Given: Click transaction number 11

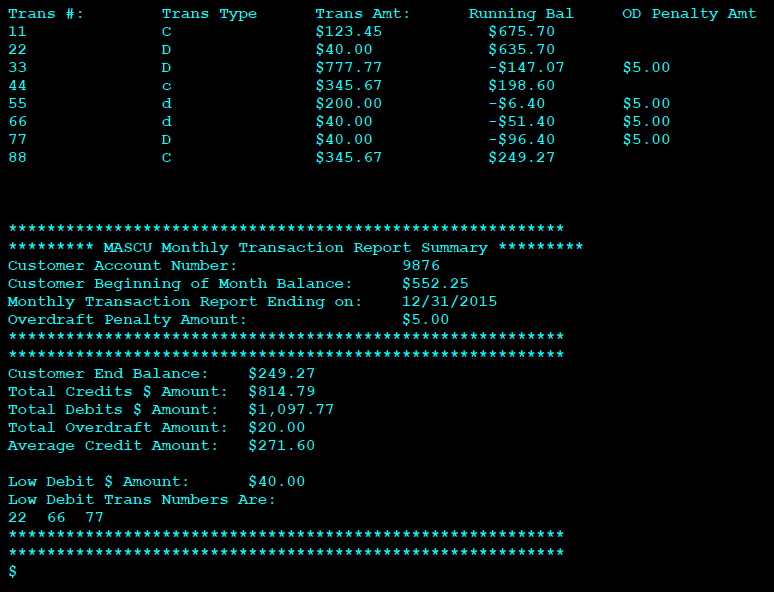Looking at the screenshot, I should 17,32.
